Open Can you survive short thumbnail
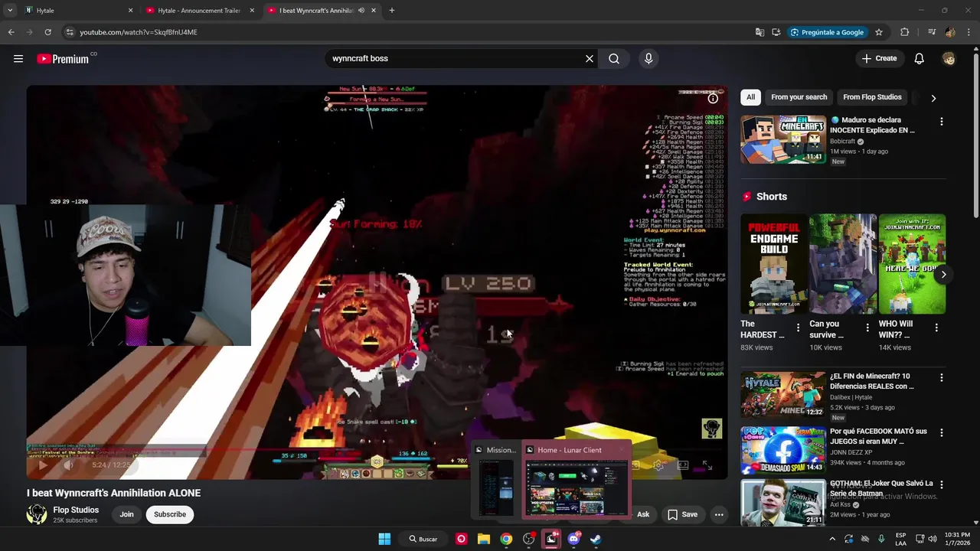 coord(842,264)
